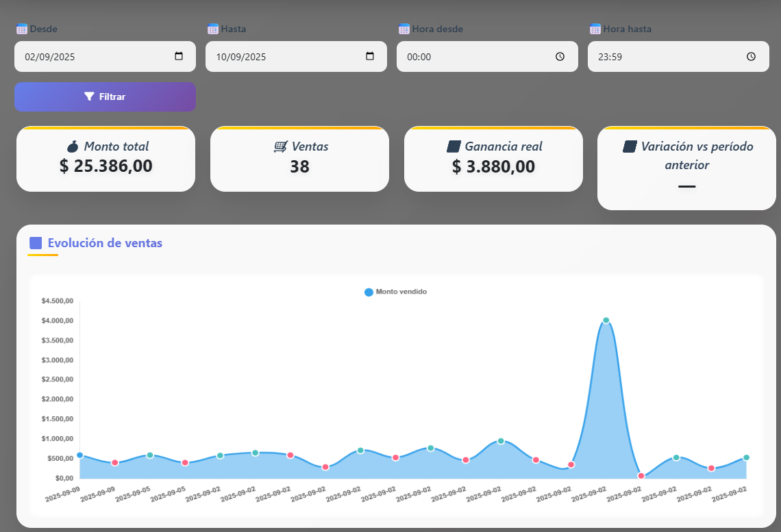Click the first data point on the chart
The height and width of the screenshot is (532, 781).
[x=79, y=455]
